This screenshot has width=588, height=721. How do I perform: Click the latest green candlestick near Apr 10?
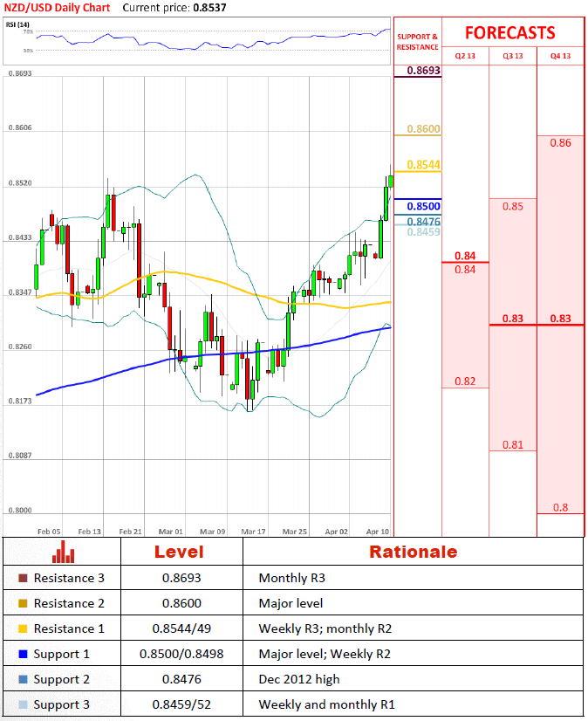pyautogui.click(x=391, y=182)
